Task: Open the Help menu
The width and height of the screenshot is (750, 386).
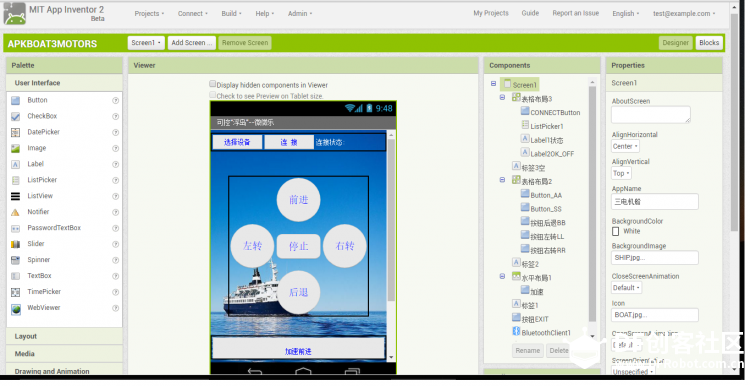Action: [x=265, y=13]
